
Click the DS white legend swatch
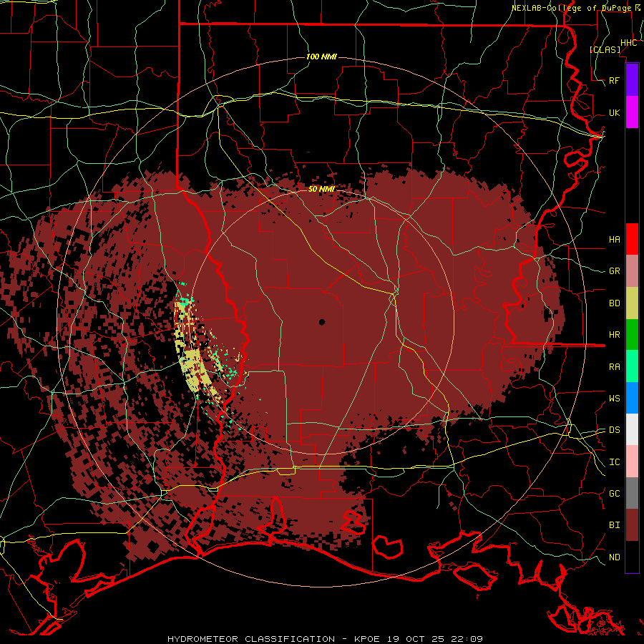(x=632, y=429)
